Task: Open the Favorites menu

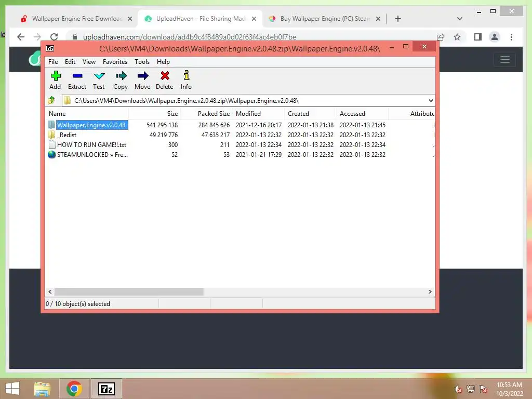Action: click(x=115, y=62)
